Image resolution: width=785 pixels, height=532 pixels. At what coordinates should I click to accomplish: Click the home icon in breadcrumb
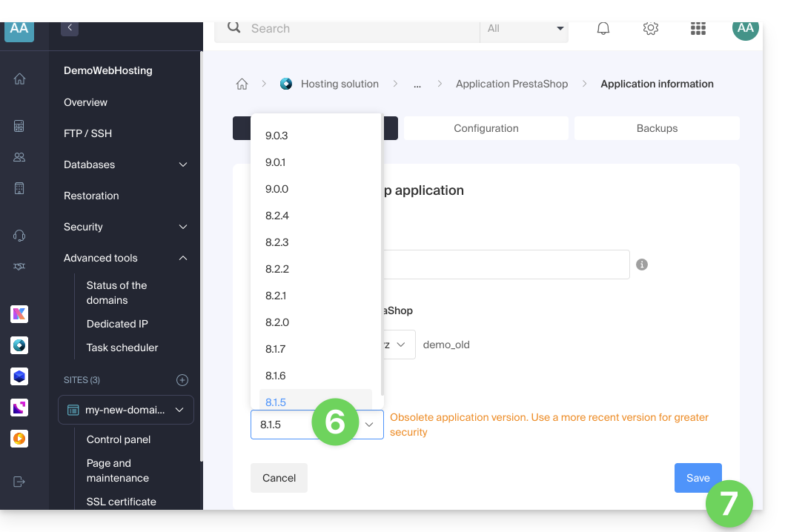tap(242, 84)
